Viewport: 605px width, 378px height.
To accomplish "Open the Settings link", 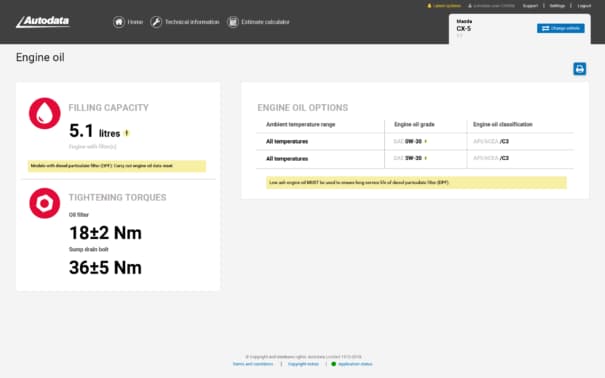I will point(557,6).
